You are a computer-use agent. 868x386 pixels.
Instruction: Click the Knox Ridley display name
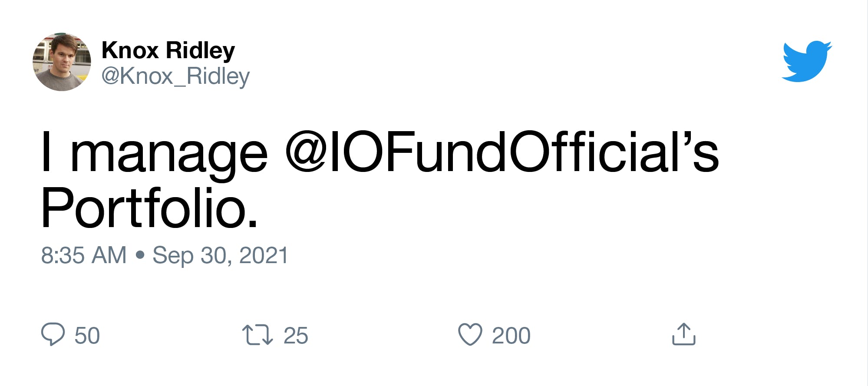tap(168, 49)
